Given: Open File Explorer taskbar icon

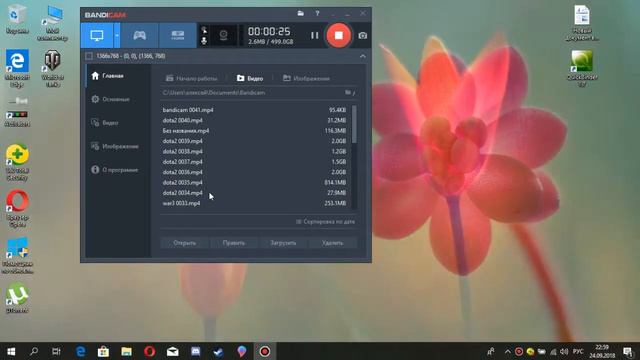Looking at the screenshot, I should [x=126, y=351].
